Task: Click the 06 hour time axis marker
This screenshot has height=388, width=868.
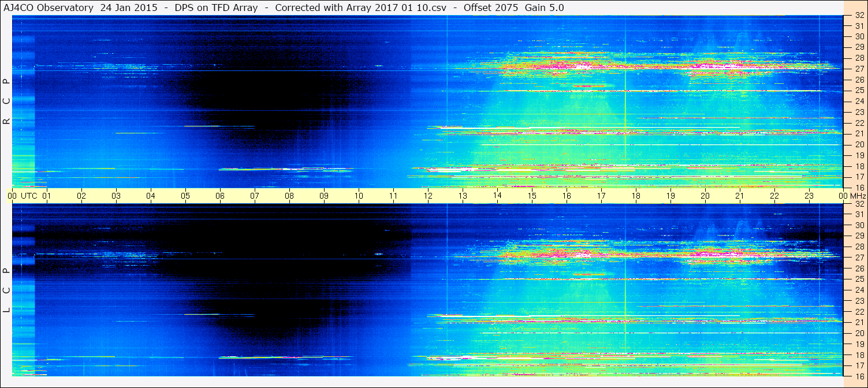Action: [x=220, y=196]
